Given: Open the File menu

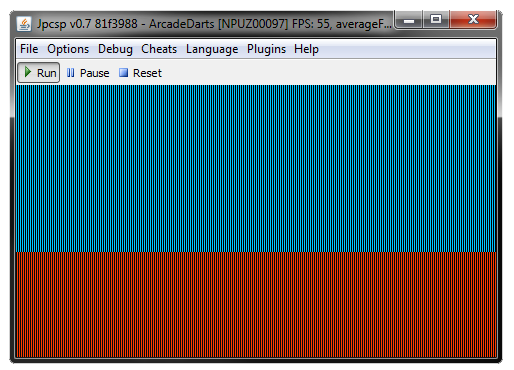Looking at the screenshot, I should point(29,49).
